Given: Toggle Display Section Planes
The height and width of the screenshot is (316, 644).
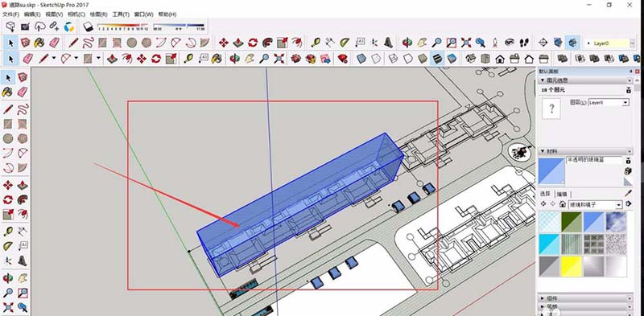Looking at the screenshot, I should coord(558,43).
